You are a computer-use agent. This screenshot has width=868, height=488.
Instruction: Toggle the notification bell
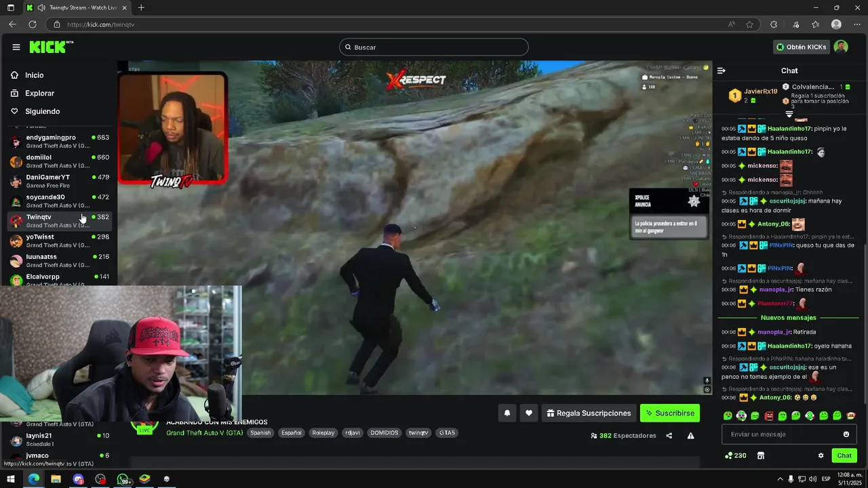[507, 413]
